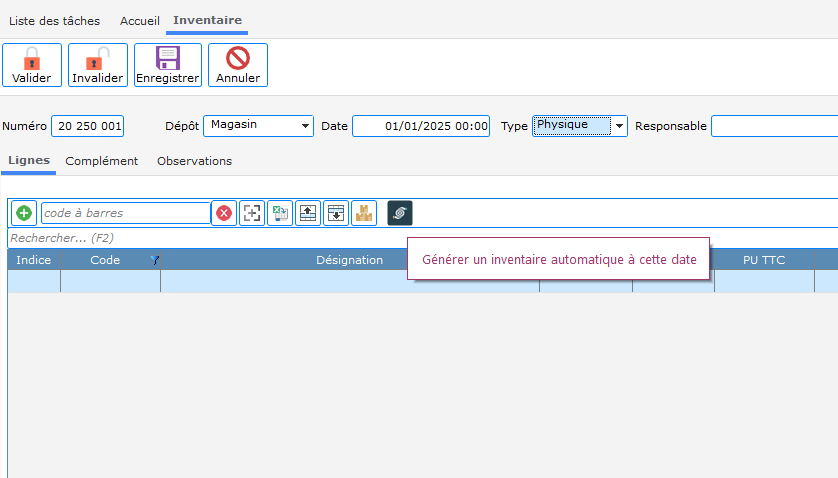Click the stock boxes icon
This screenshot has height=478, width=838.
[x=364, y=213]
